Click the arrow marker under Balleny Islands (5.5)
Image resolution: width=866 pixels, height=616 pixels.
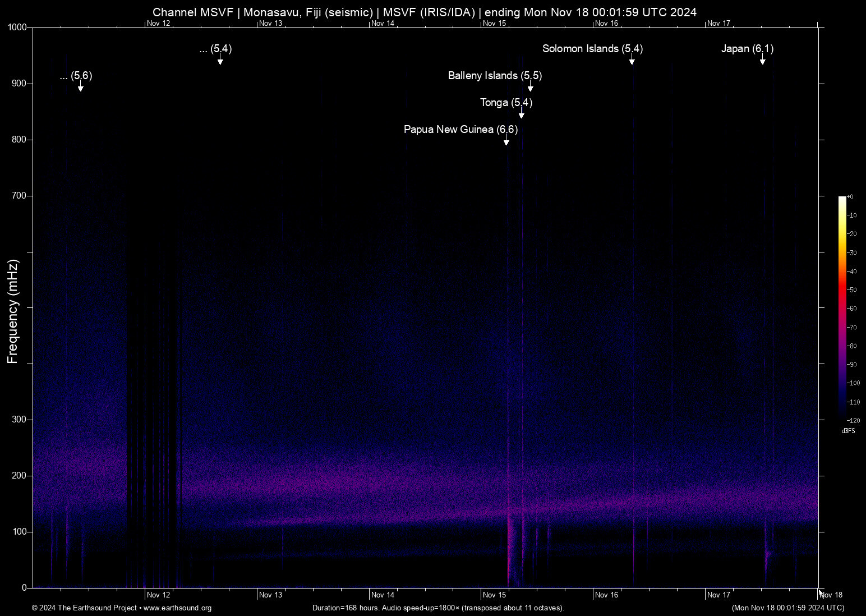[530, 88]
